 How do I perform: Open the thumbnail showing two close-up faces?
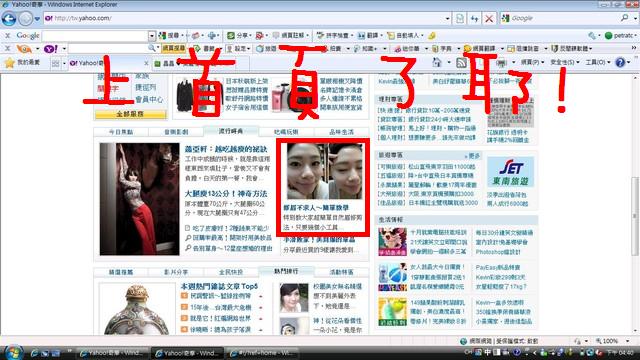tap(324, 171)
